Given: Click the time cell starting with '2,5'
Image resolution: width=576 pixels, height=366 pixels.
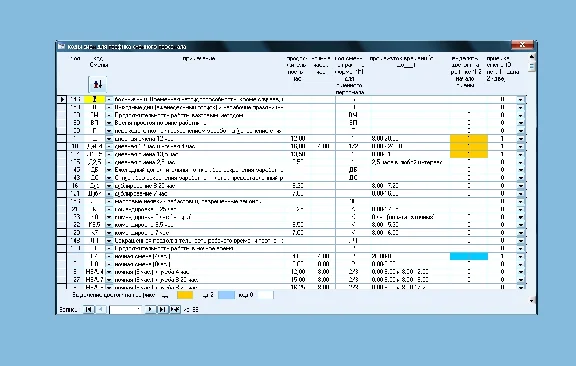Looking at the screenshot, I should click(x=406, y=162).
